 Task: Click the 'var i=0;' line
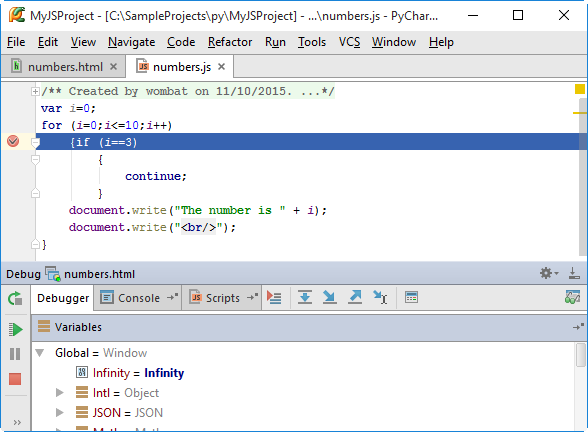click(69, 108)
